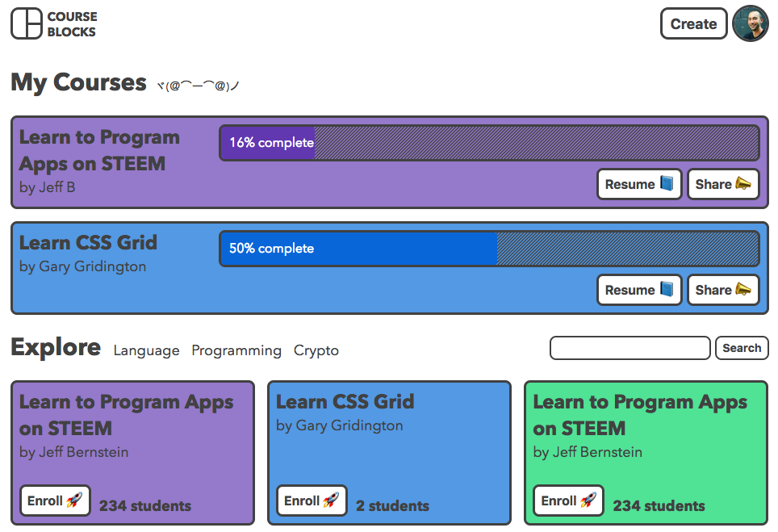Enroll in the blue CSS Grid card
Viewport: 778px width, 532px height.
pyautogui.click(x=312, y=501)
